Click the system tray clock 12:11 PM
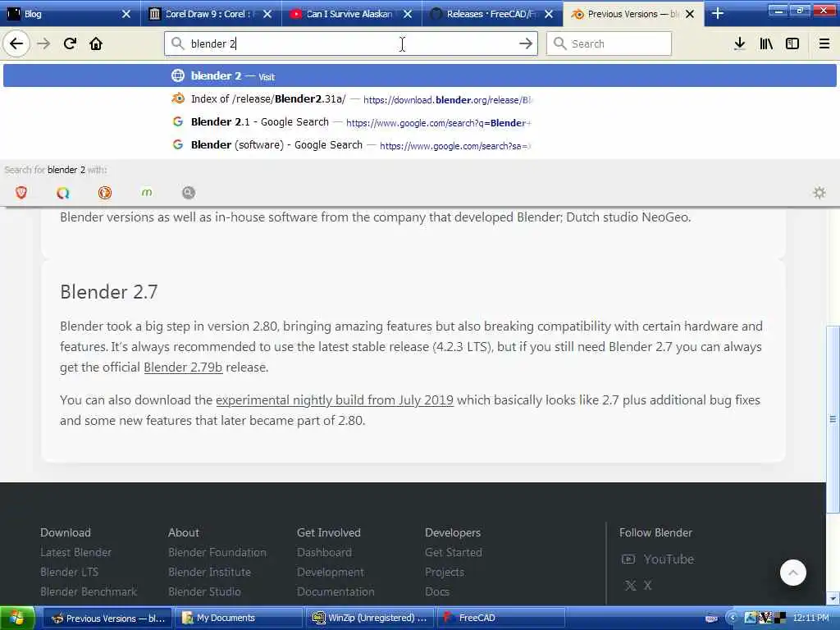Viewport: 840px width, 630px height. (810, 618)
